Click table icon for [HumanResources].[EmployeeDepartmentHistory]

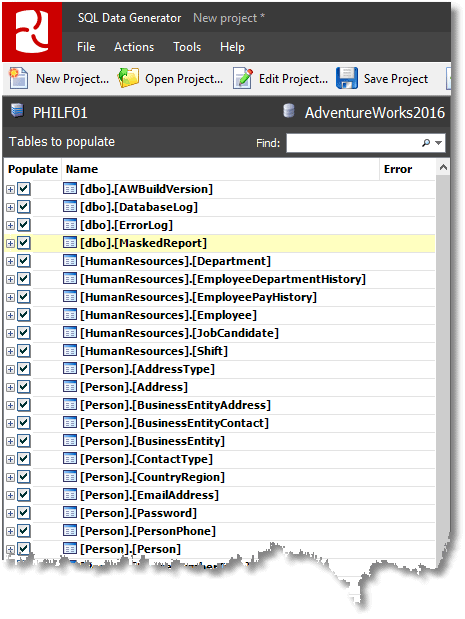click(70, 279)
